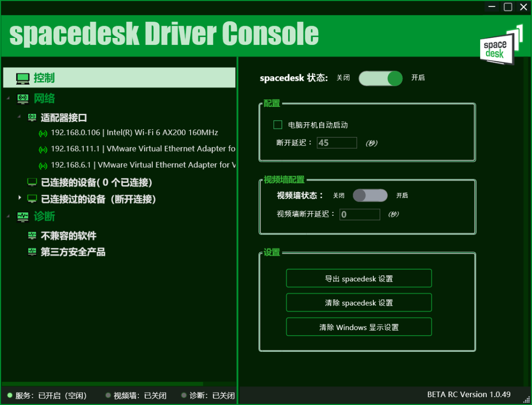This screenshot has width=532, height=405.
Task: Click 诊断: 已关闭 status text
Action: (x=212, y=396)
